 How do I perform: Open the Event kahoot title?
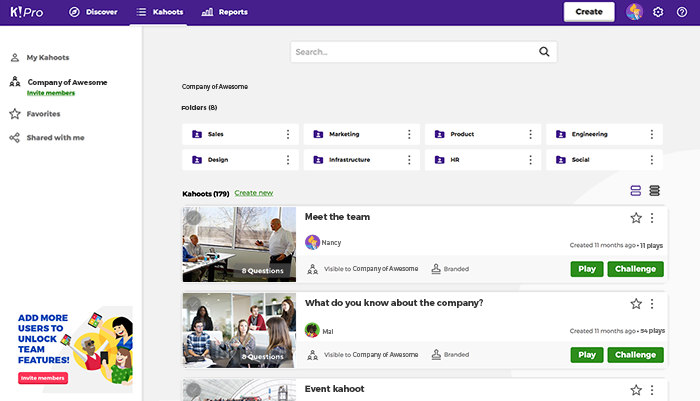334,389
